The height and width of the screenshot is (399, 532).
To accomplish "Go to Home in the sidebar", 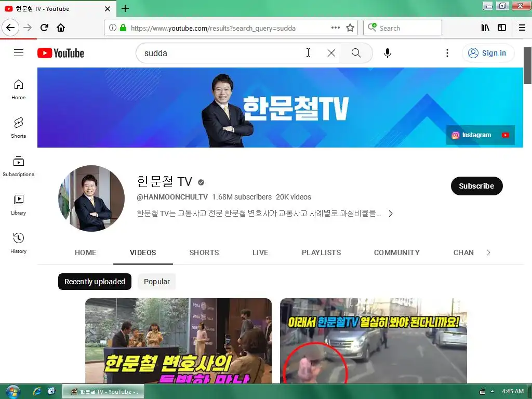I will (x=19, y=89).
